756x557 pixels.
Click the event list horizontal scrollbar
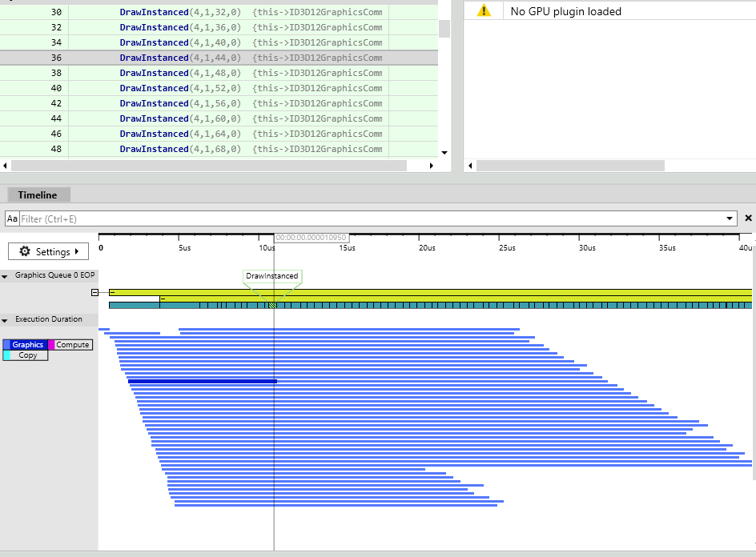(209, 166)
